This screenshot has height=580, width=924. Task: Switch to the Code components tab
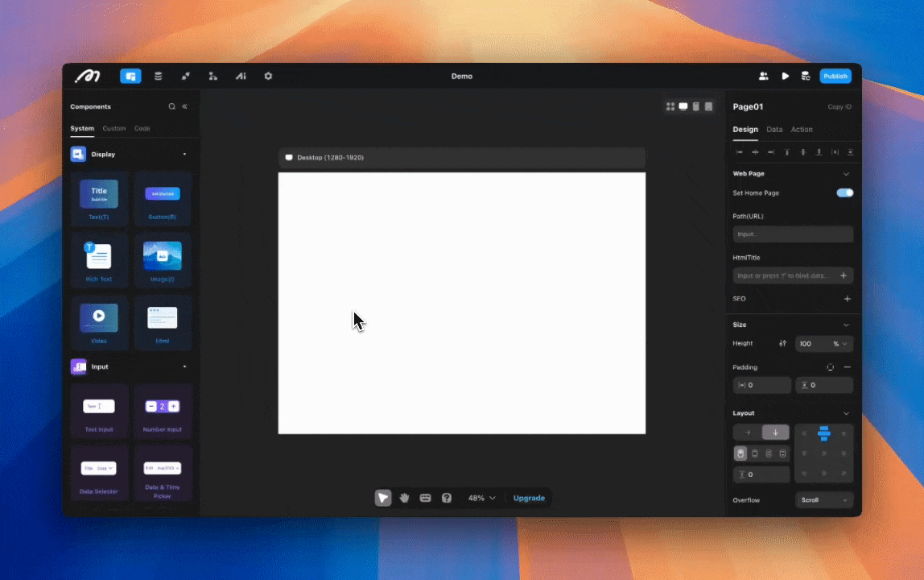tap(142, 128)
